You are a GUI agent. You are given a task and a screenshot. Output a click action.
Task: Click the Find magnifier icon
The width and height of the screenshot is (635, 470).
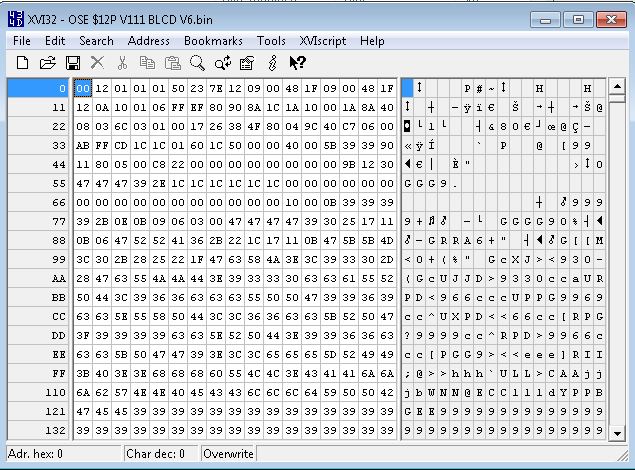click(197, 63)
